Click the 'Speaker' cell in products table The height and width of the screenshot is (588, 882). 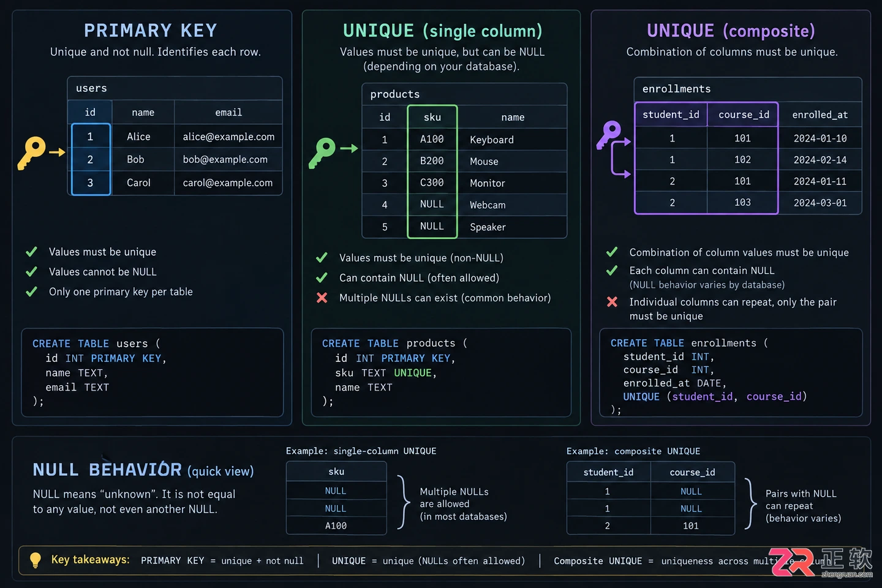(x=512, y=227)
